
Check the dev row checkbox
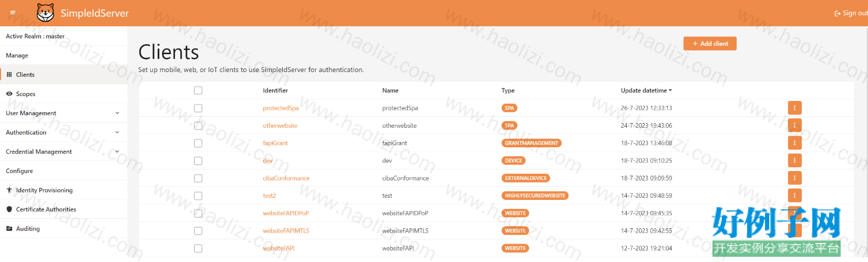click(198, 160)
